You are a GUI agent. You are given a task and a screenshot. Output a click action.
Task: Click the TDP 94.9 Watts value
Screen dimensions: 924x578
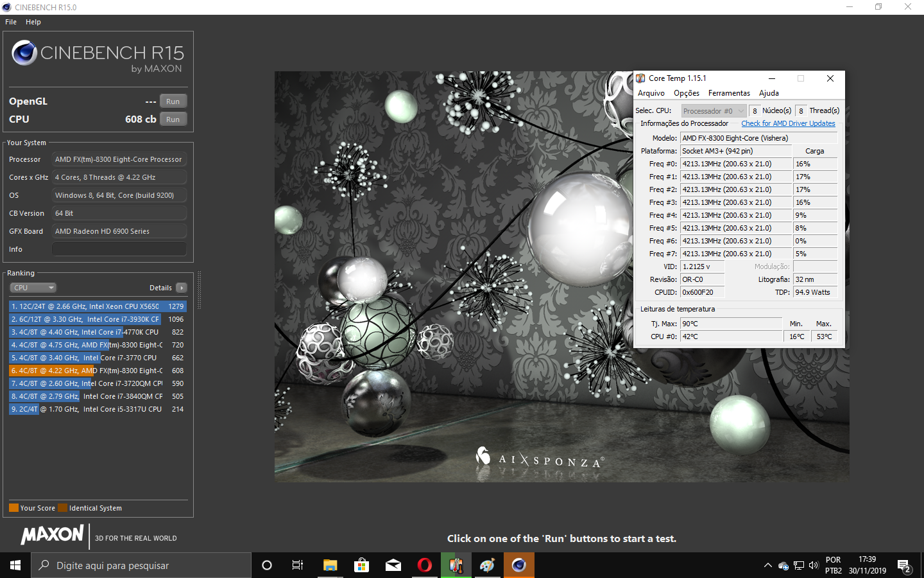(815, 292)
